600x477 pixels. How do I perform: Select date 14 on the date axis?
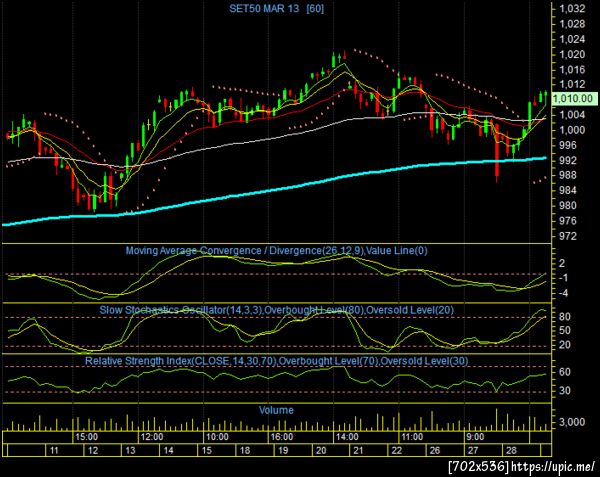(168, 450)
